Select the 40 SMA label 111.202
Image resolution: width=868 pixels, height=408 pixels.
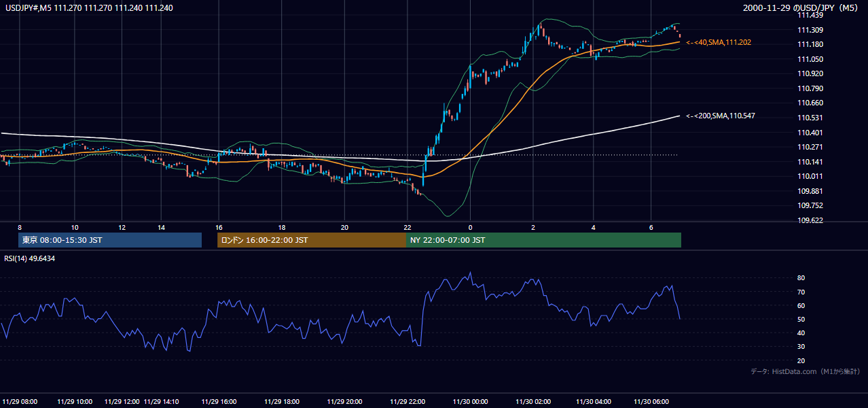[x=719, y=42]
